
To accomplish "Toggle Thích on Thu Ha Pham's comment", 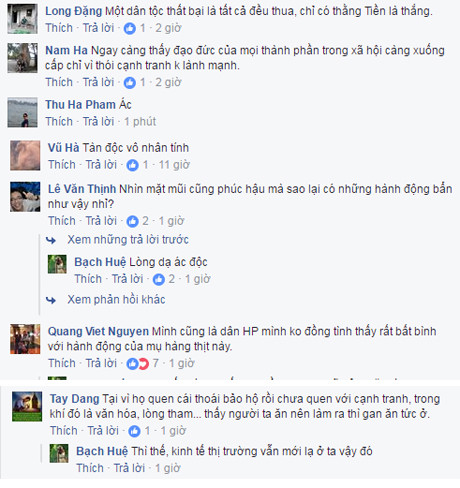I will coord(59,122).
